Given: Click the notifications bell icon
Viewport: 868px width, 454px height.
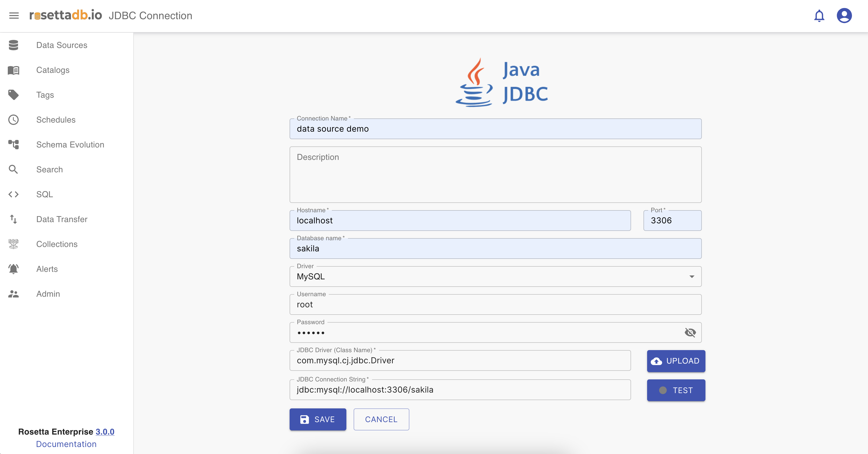Looking at the screenshot, I should click(x=819, y=16).
